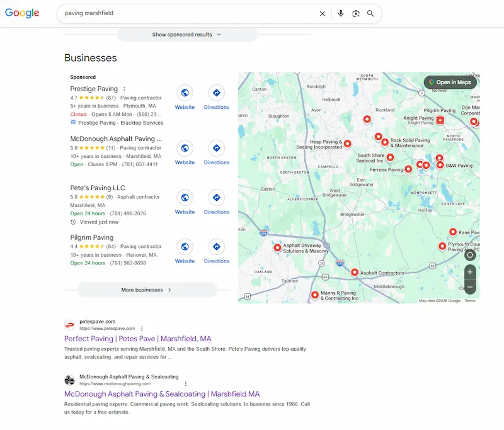Open the Pete's Paving LLC business listing
Image resolution: width=504 pixels, height=430 pixels.
[98, 188]
